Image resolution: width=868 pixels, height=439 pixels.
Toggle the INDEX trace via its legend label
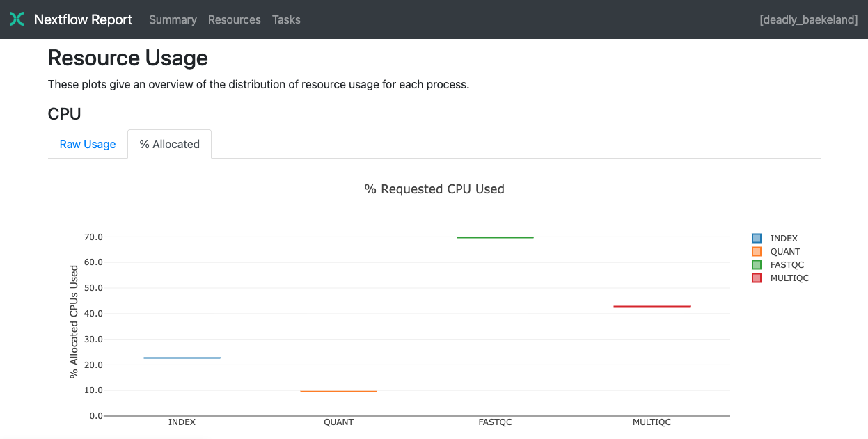pyautogui.click(x=784, y=239)
